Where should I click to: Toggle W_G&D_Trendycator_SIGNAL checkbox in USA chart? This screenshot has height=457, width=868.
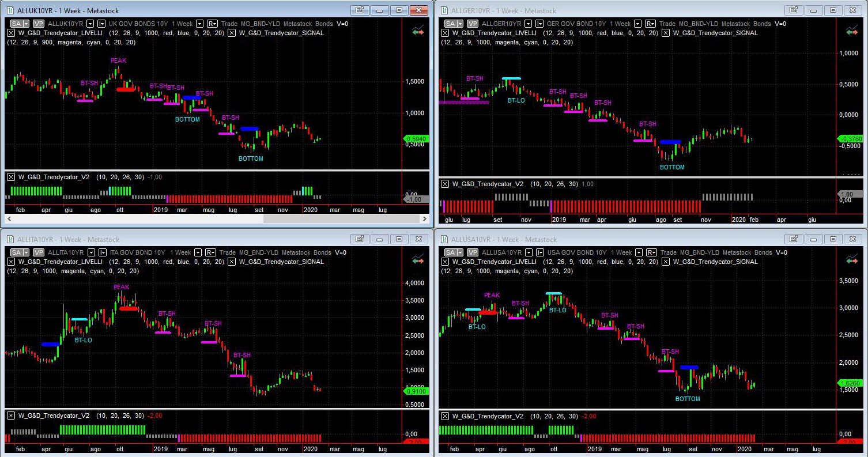click(666, 262)
